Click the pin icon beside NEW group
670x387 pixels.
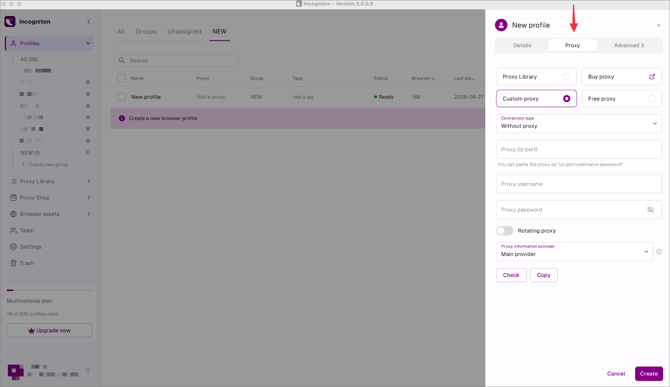[88, 152]
